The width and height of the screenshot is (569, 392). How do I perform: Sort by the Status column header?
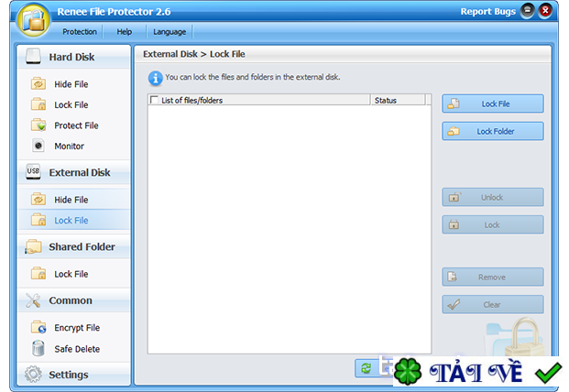(398, 100)
